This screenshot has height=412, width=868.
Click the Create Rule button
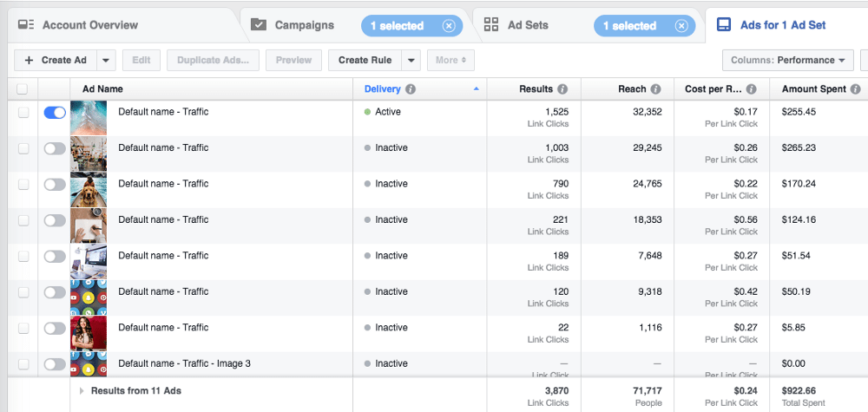pyautogui.click(x=365, y=61)
